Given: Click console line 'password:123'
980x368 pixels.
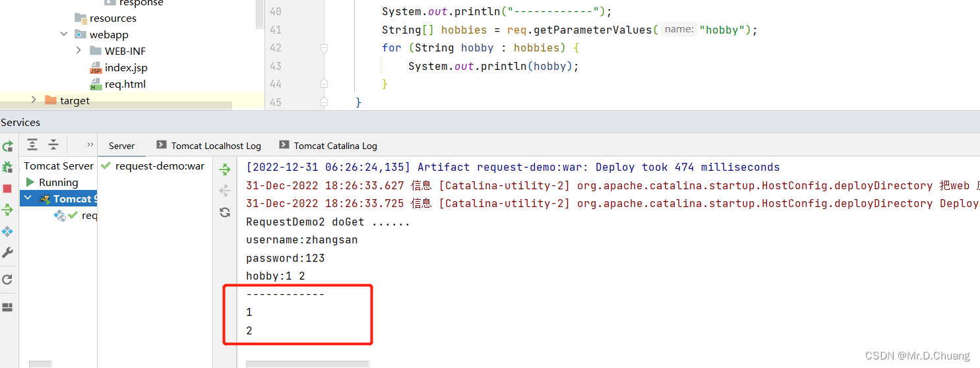Looking at the screenshot, I should 286,258.
